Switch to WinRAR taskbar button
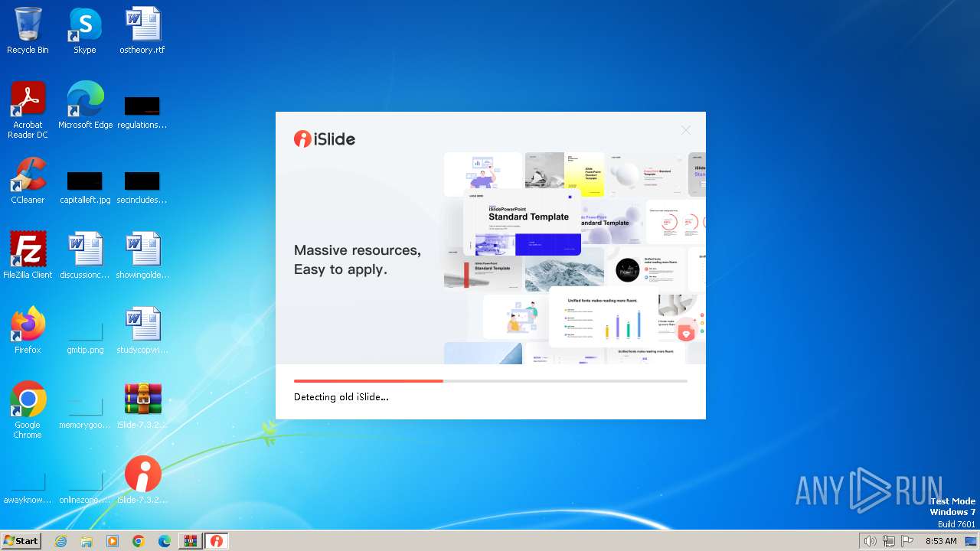980x551 pixels. point(190,541)
